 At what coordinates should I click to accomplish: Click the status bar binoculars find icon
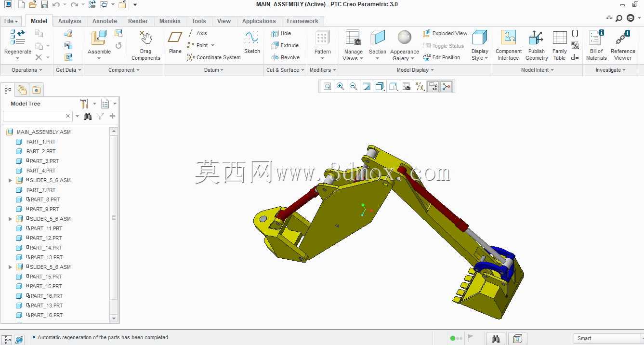pyautogui.click(x=496, y=338)
